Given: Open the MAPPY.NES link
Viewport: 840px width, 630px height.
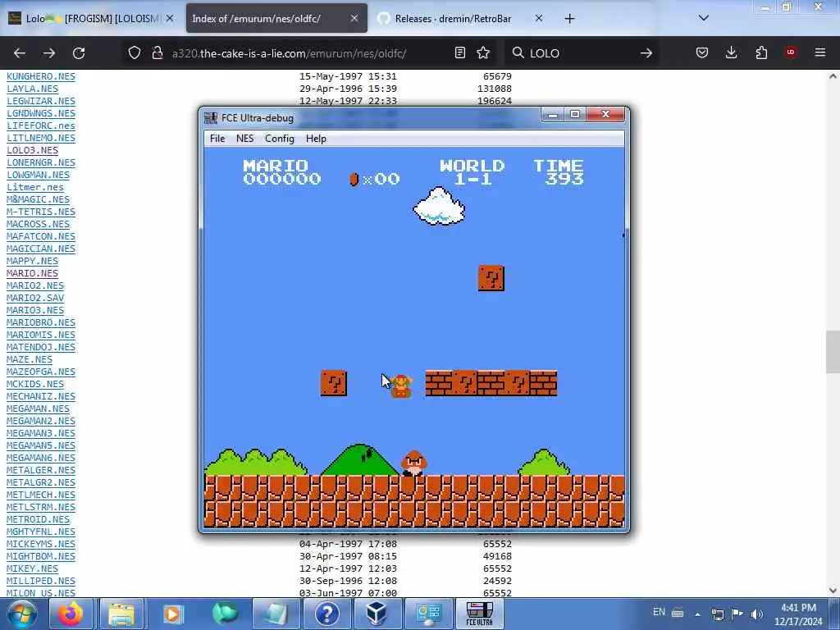Looking at the screenshot, I should click(x=32, y=261).
